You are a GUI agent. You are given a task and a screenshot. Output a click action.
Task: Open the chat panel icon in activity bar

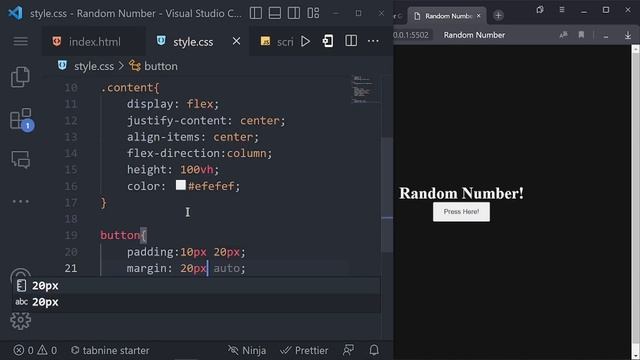coord(20,160)
